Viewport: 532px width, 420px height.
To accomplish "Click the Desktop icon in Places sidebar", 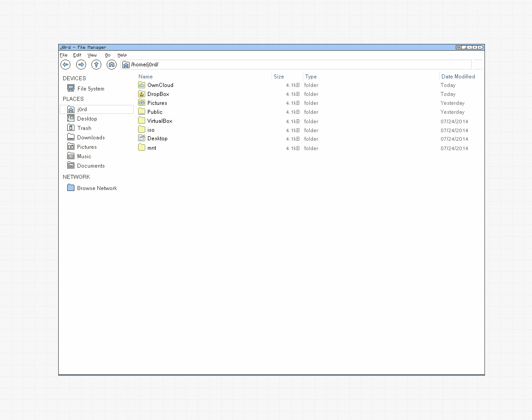I will (70, 118).
